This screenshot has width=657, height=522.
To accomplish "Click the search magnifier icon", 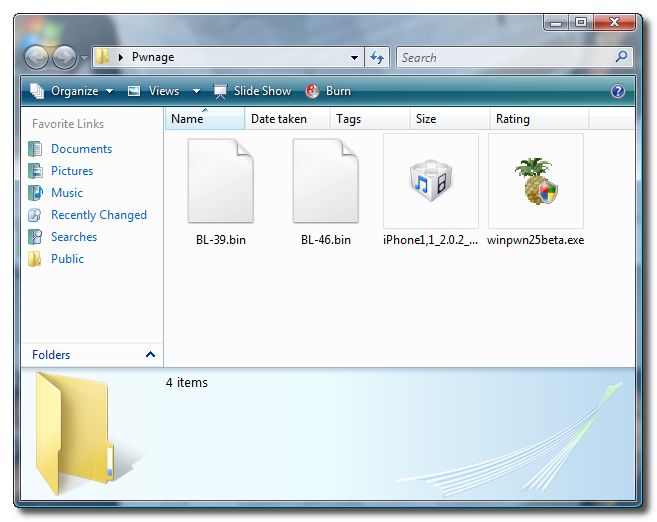I will [622, 58].
